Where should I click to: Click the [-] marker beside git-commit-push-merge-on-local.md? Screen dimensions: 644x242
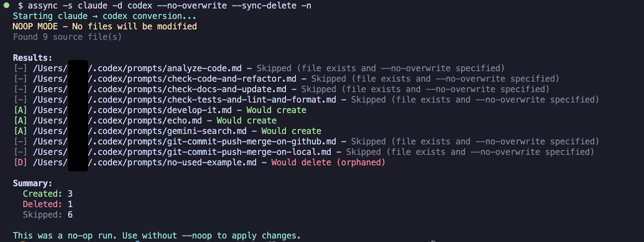20,152
